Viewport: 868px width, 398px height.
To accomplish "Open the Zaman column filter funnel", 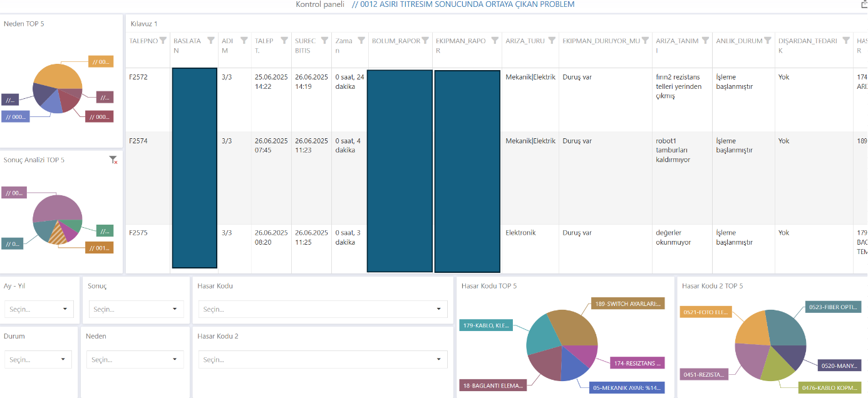I will tap(361, 41).
